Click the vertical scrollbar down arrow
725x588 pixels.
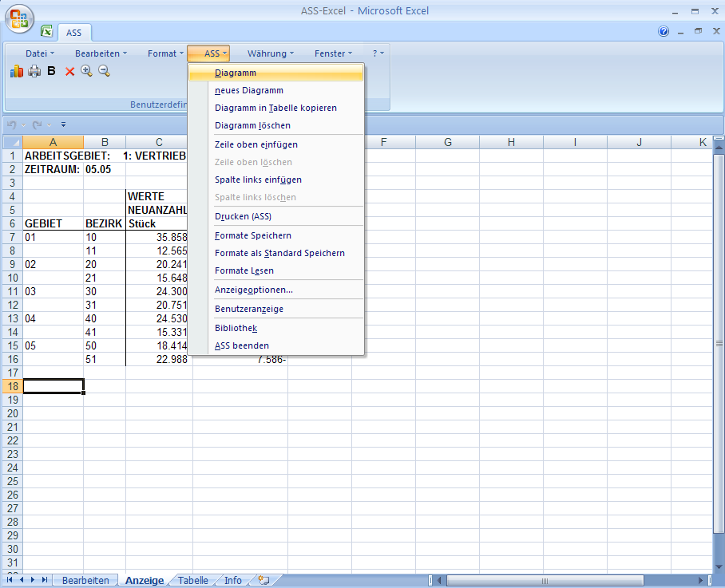pos(719,567)
